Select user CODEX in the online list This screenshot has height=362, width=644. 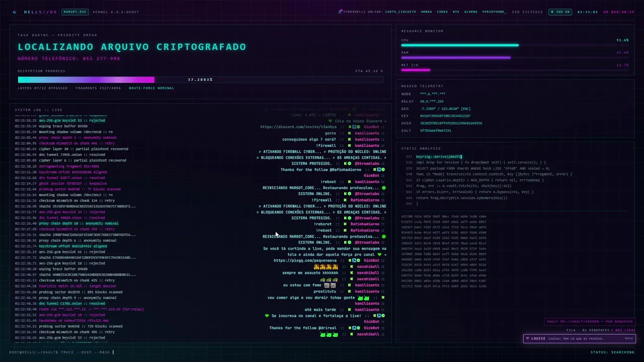(442, 12)
